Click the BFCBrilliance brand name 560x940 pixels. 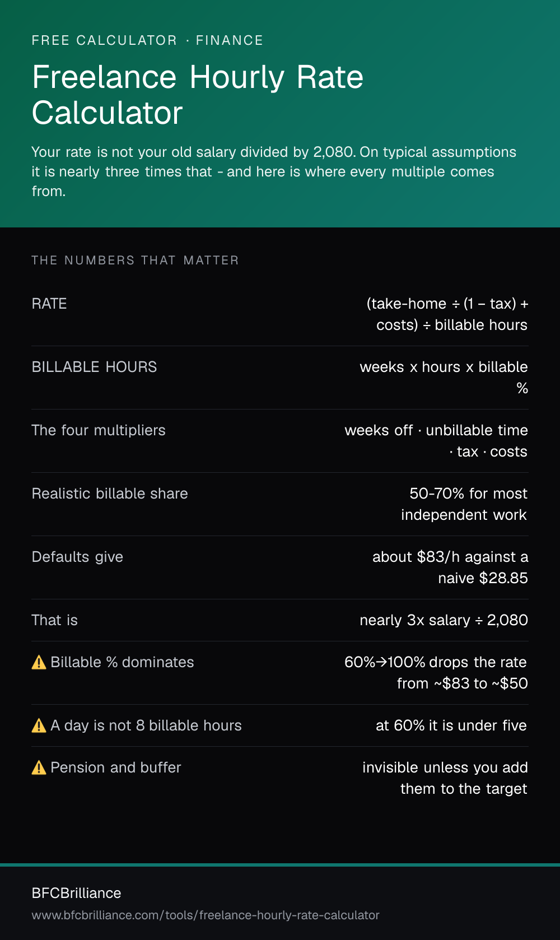[76, 893]
